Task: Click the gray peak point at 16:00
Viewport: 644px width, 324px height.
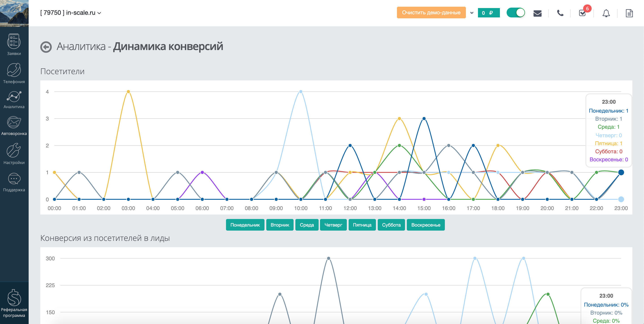Action: pos(449,145)
